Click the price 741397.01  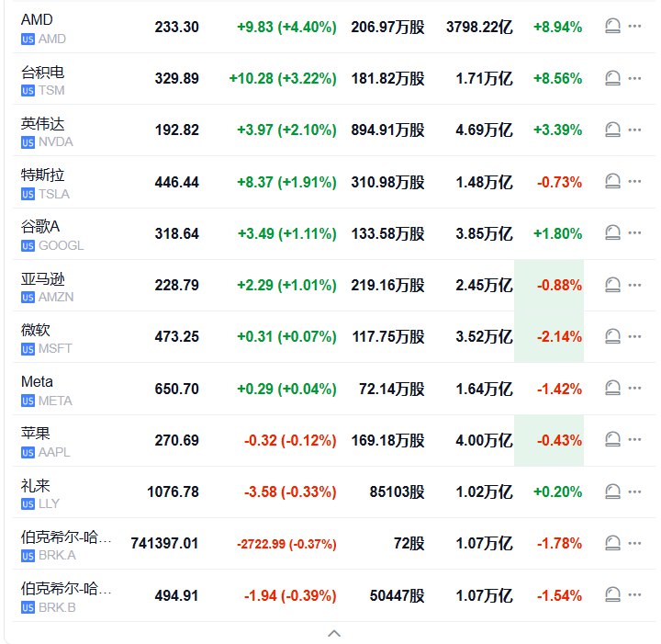(164, 543)
